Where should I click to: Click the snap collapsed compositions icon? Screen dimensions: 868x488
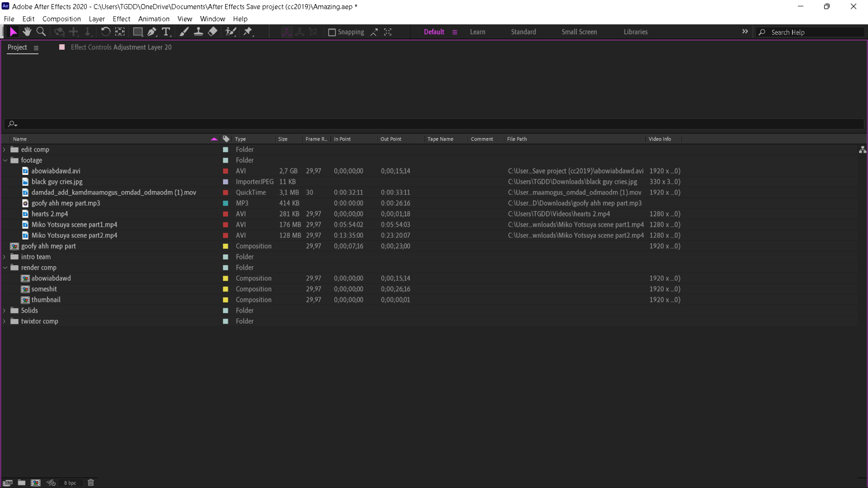pyautogui.click(x=388, y=32)
